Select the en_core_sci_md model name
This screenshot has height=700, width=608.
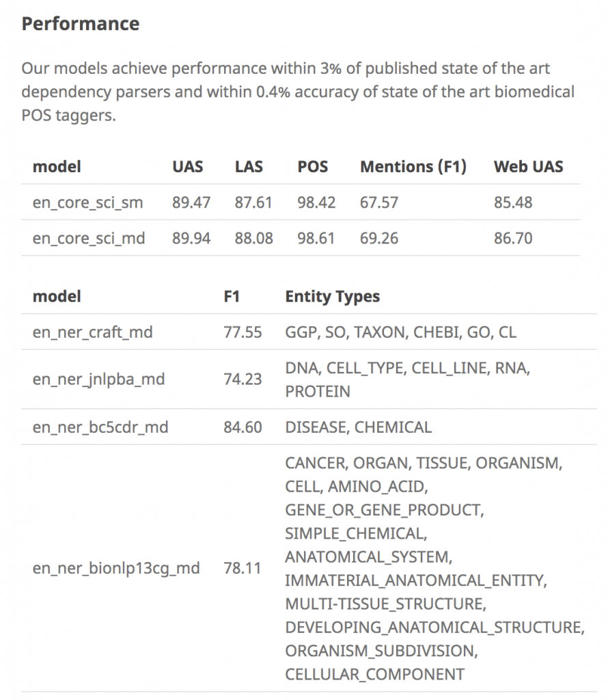click(x=89, y=238)
